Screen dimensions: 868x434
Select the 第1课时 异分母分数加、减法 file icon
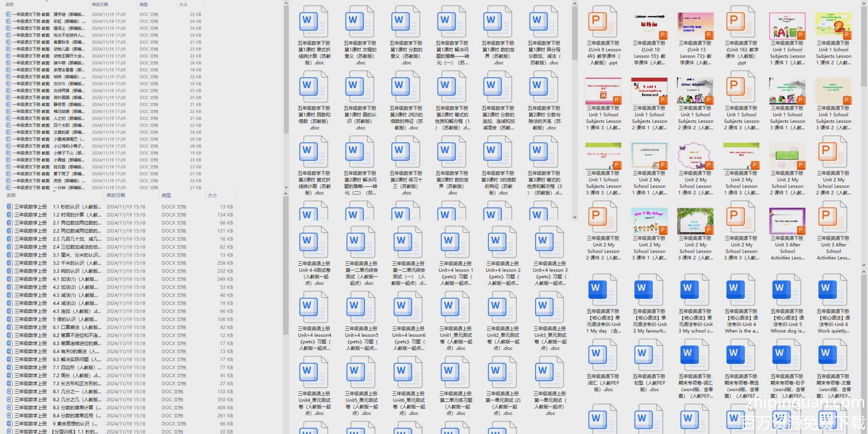tap(544, 22)
